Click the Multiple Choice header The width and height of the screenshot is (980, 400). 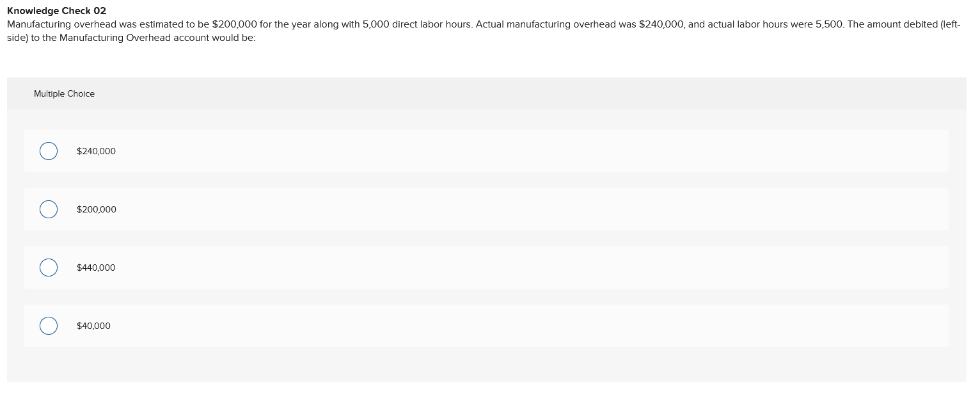(x=64, y=93)
